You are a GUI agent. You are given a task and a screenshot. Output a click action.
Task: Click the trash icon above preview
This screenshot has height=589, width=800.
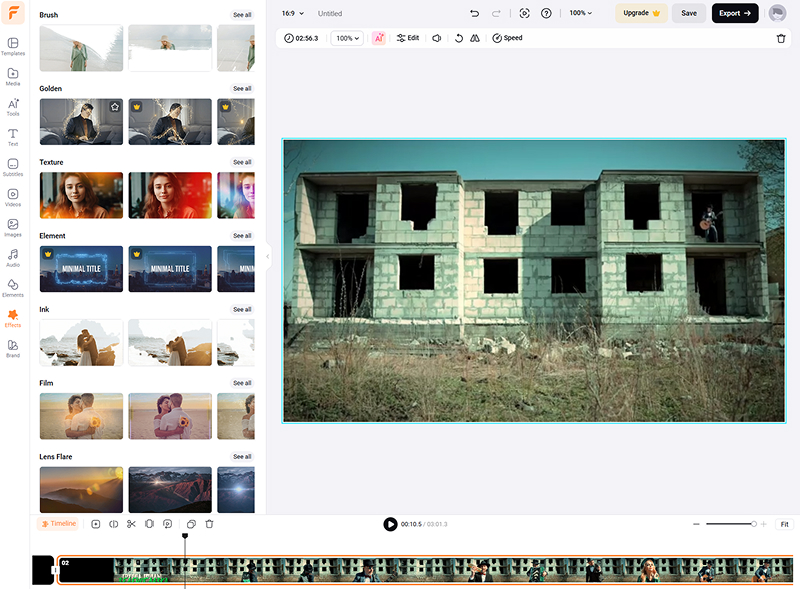pos(781,38)
